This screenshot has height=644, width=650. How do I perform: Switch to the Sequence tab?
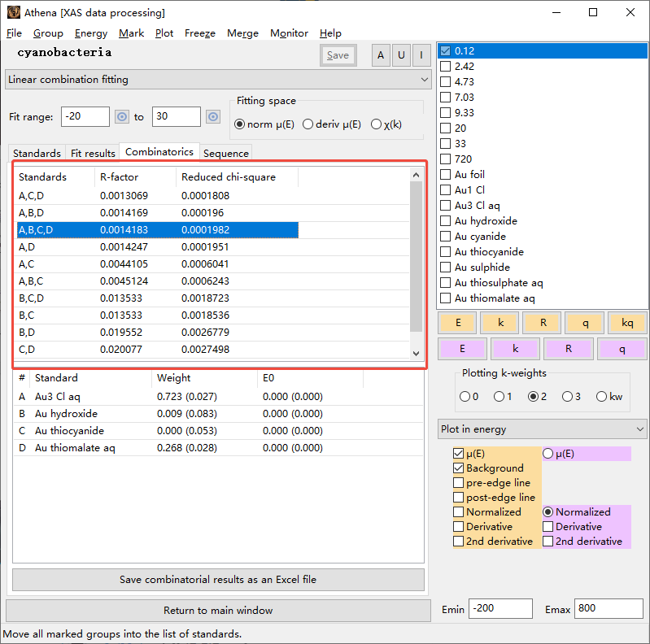[226, 154]
